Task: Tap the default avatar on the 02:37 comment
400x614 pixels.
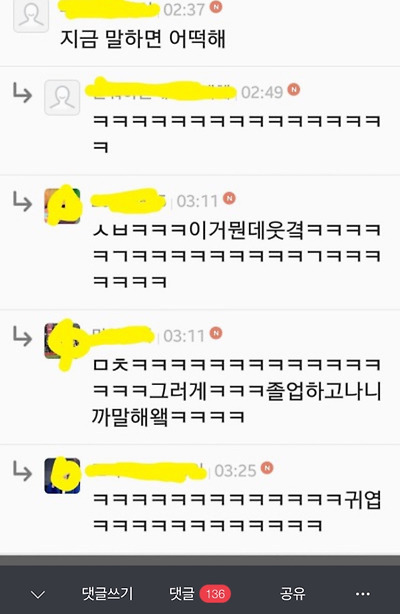Action: (31, 16)
